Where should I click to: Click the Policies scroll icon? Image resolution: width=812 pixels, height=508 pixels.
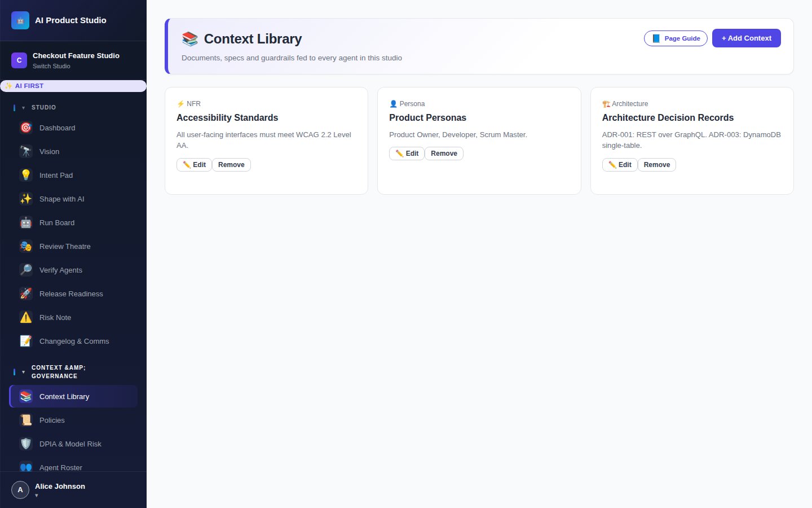[26, 420]
